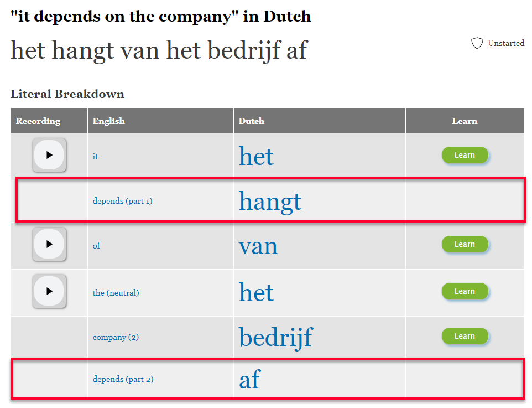Open the "of" English link
Viewport: 532px width, 408px height.
pos(96,246)
